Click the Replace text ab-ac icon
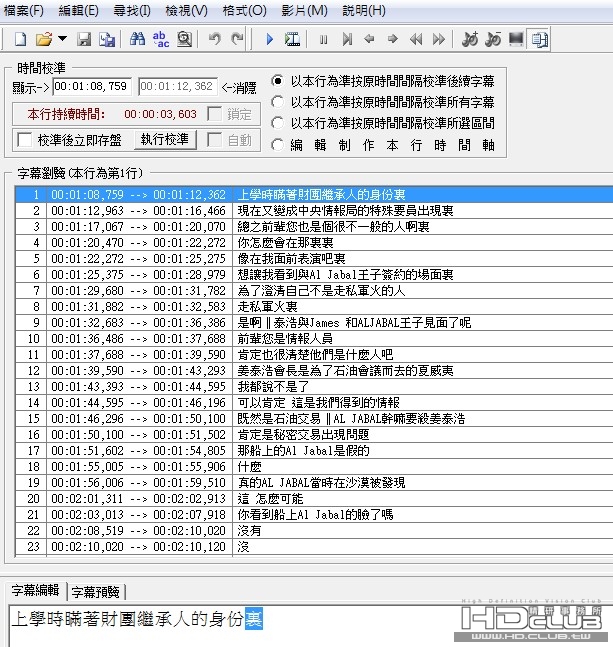The image size is (613, 647). (161, 39)
